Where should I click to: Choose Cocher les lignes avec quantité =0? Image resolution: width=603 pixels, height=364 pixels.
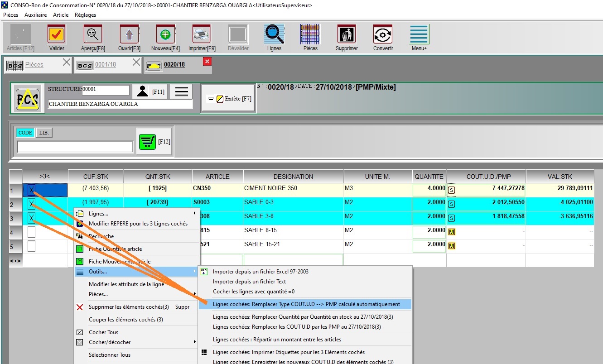(x=254, y=292)
